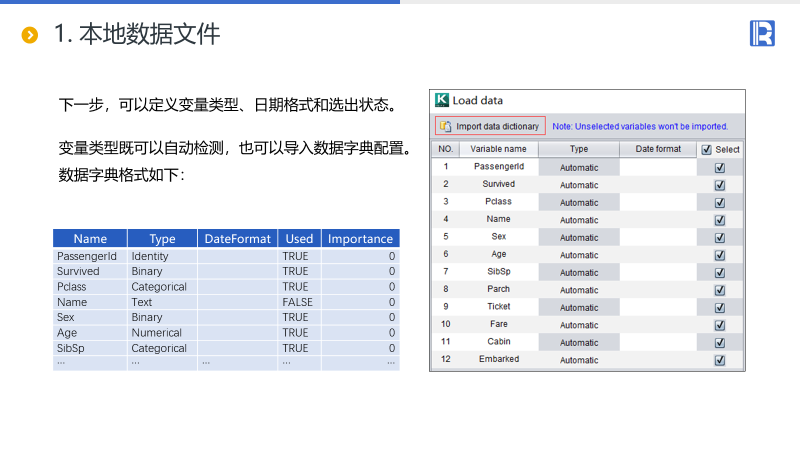The image size is (800, 450).
Task: Click the Import data dictionary file icon
Action: (x=445, y=126)
